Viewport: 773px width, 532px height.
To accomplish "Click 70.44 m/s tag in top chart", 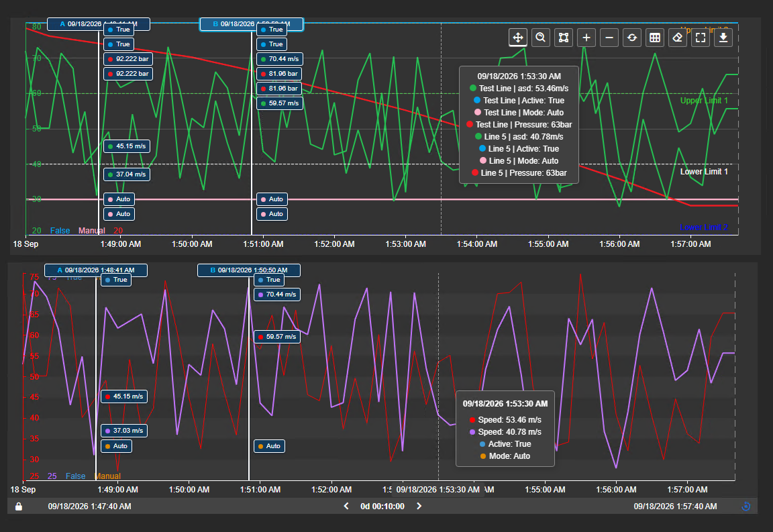I will (x=280, y=58).
